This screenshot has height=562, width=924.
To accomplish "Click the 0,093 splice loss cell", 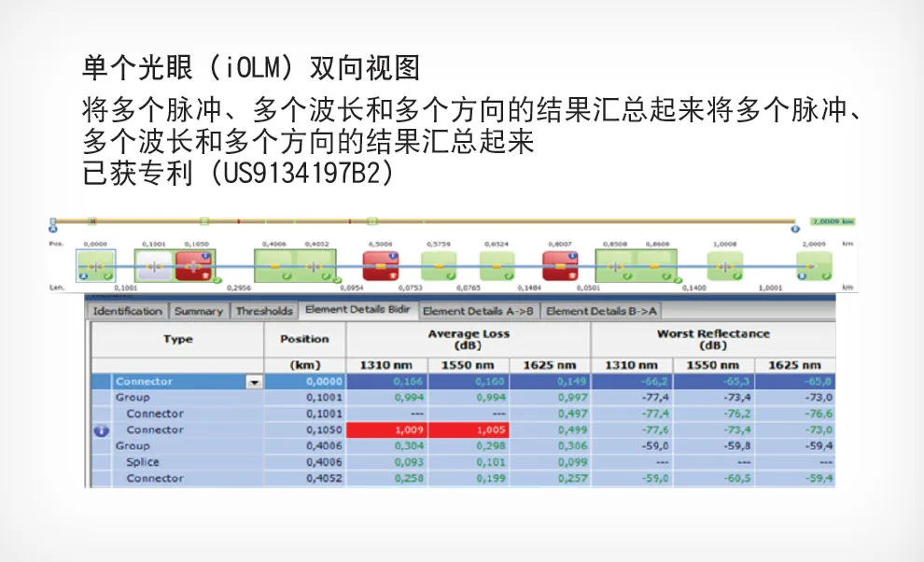I will pos(386,462).
